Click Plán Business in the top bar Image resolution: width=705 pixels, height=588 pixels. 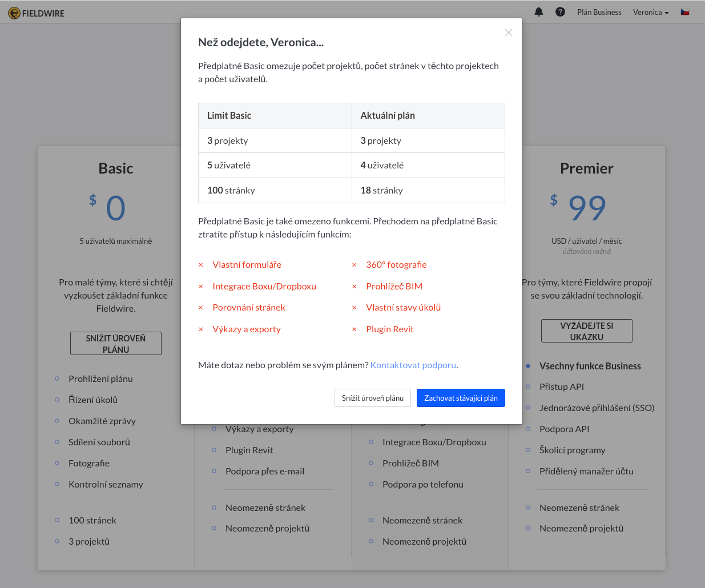pos(599,12)
